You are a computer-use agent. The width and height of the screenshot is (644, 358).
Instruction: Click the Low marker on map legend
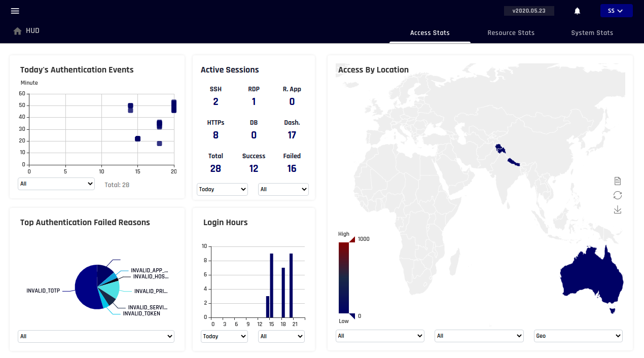click(352, 316)
